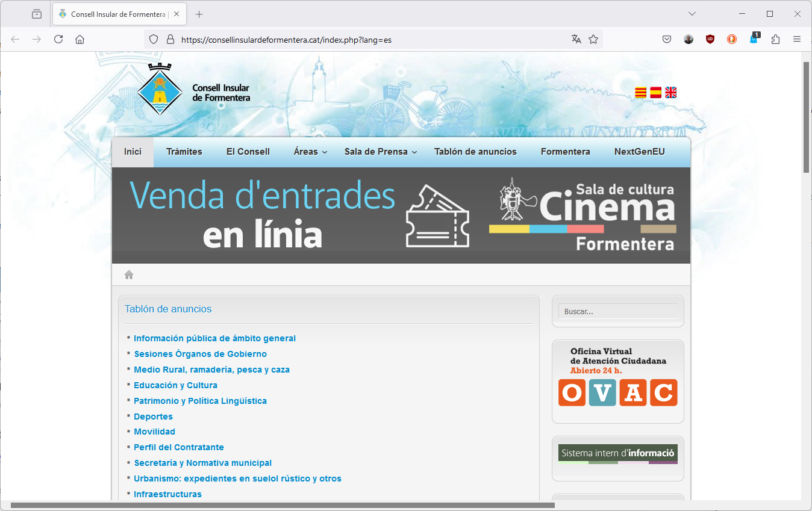Close the Consell Insular de Formentera tab
The image size is (812, 511).
click(176, 14)
